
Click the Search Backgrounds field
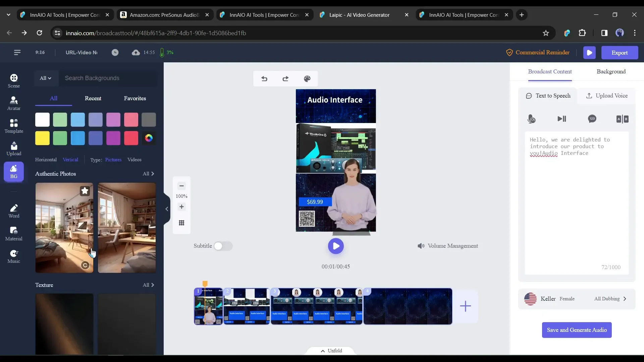(108, 78)
